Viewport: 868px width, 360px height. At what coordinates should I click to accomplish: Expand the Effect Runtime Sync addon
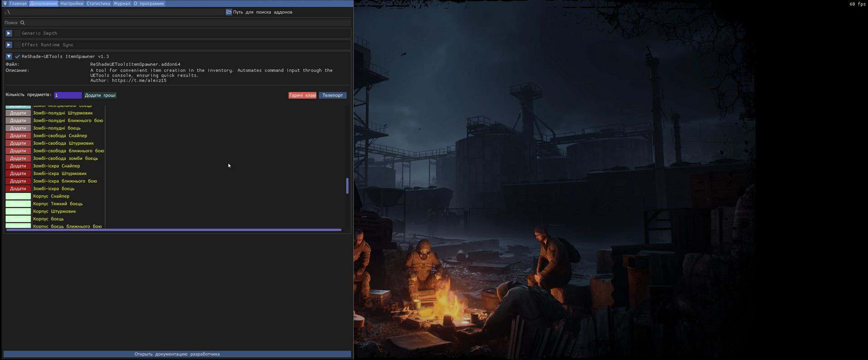[x=9, y=45]
